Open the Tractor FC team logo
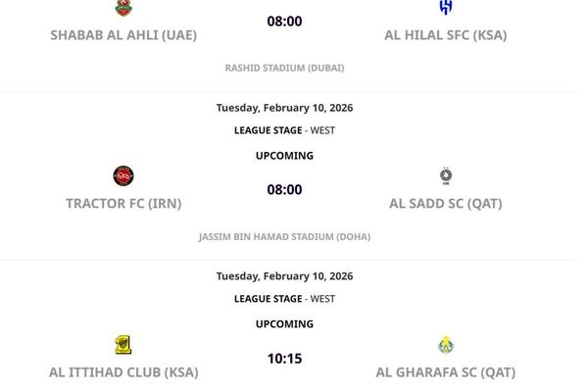The height and width of the screenshot is (392, 588). pyautogui.click(x=123, y=176)
